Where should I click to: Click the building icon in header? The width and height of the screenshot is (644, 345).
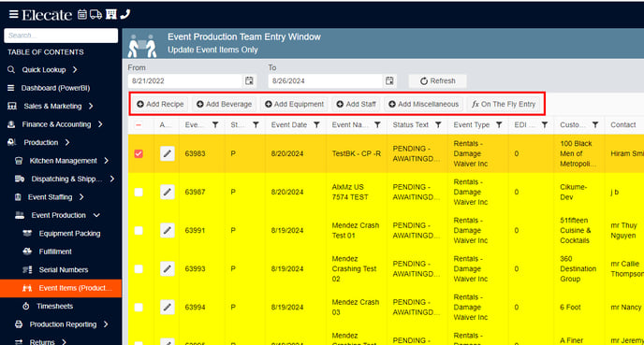coord(110,14)
